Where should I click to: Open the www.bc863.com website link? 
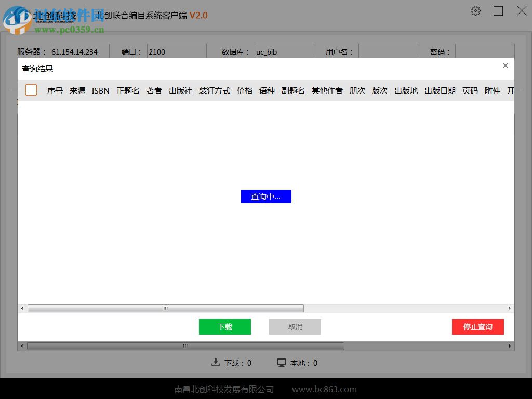324,389
